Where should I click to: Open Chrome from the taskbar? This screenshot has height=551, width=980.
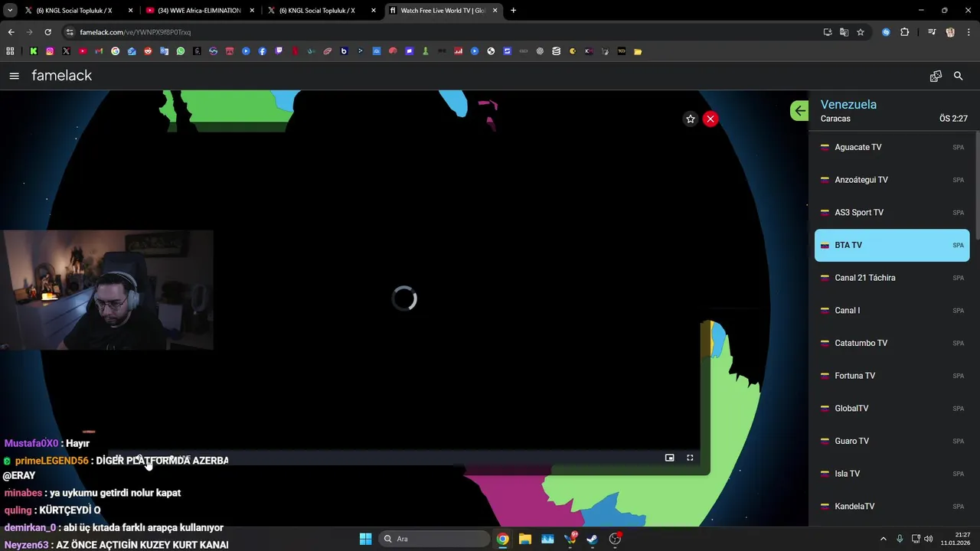pos(502,539)
